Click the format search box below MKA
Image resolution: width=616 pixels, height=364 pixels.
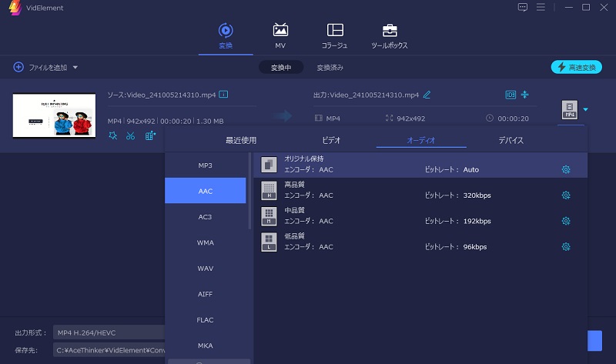[x=209, y=361]
